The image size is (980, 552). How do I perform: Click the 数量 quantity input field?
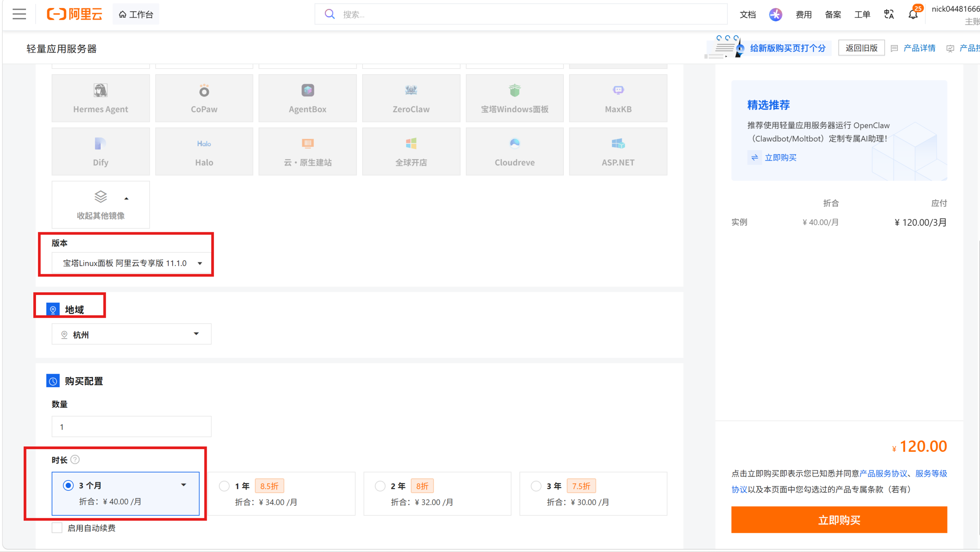tap(131, 427)
